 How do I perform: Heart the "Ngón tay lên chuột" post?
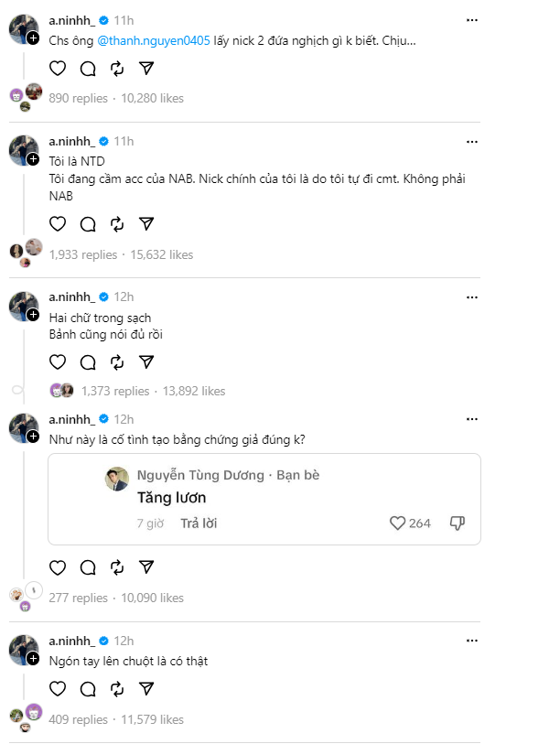click(x=58, y=690)
